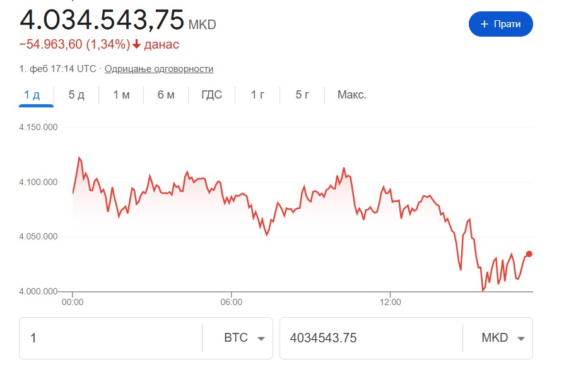
Task: Click the MKD dropdown arrow icon
Action: point(521,339)
